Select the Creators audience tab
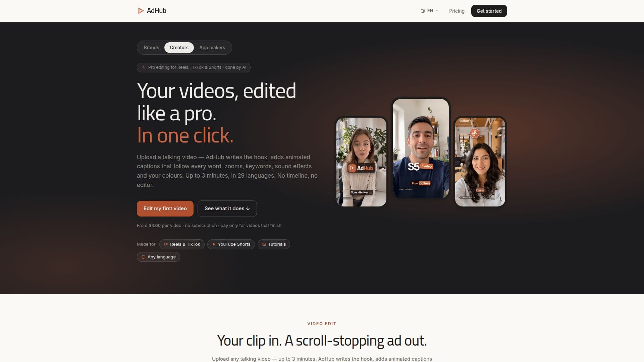 pyautogui.click(x=179, y=48)
